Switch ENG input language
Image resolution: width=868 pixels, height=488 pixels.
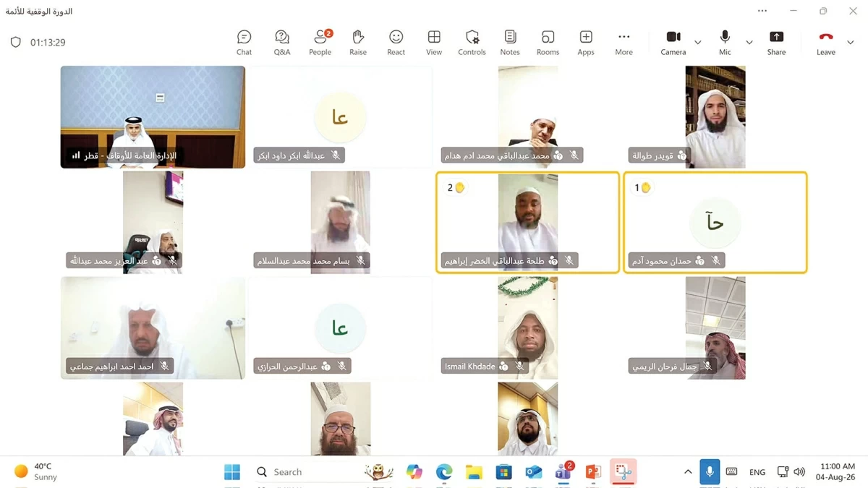[x=757, y=472]
